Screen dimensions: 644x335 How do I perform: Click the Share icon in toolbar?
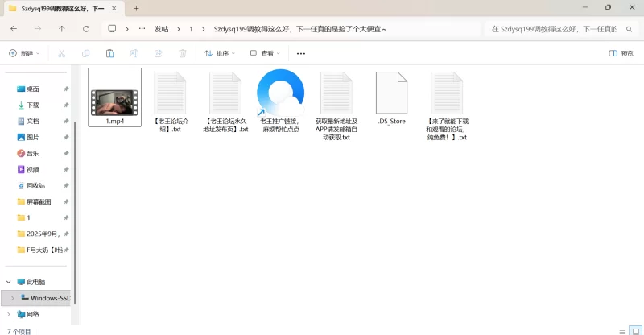(159, 53)
